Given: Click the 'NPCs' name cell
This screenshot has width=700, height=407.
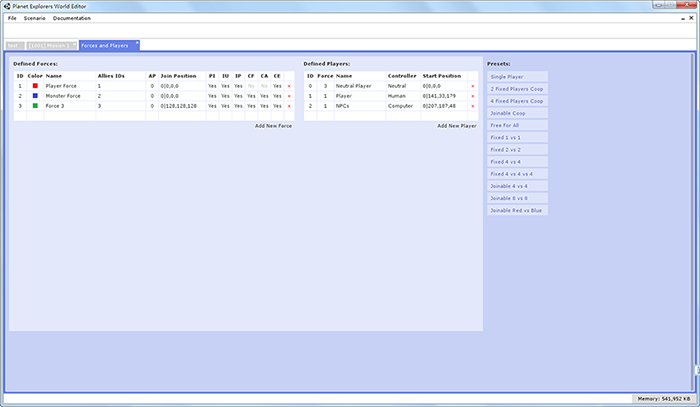Looking at the screenshot, I should tap(360, 106).
